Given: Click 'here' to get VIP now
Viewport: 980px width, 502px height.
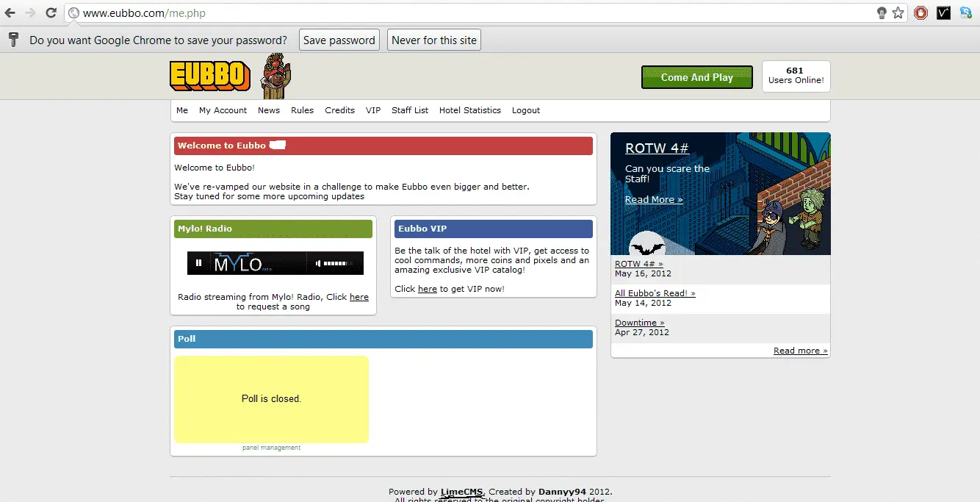Looking at the screenshot, I should click(x=428, y=289).
